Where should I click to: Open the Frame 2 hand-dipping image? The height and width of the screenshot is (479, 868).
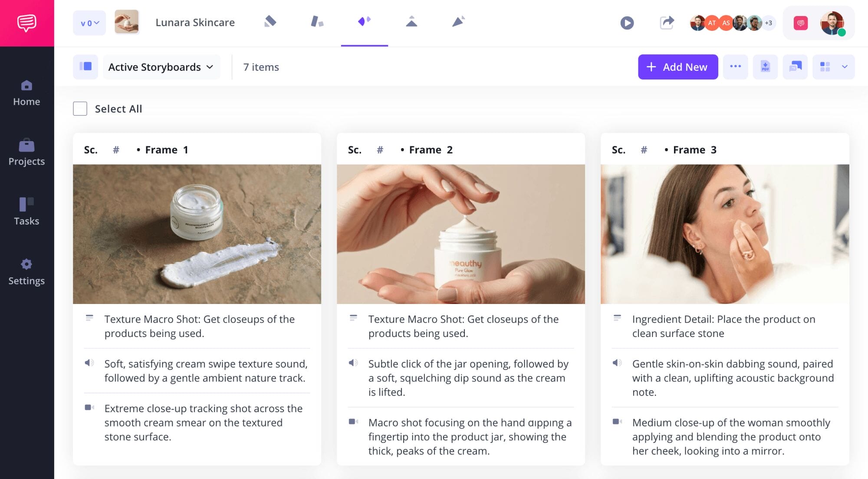click(461, 234)
